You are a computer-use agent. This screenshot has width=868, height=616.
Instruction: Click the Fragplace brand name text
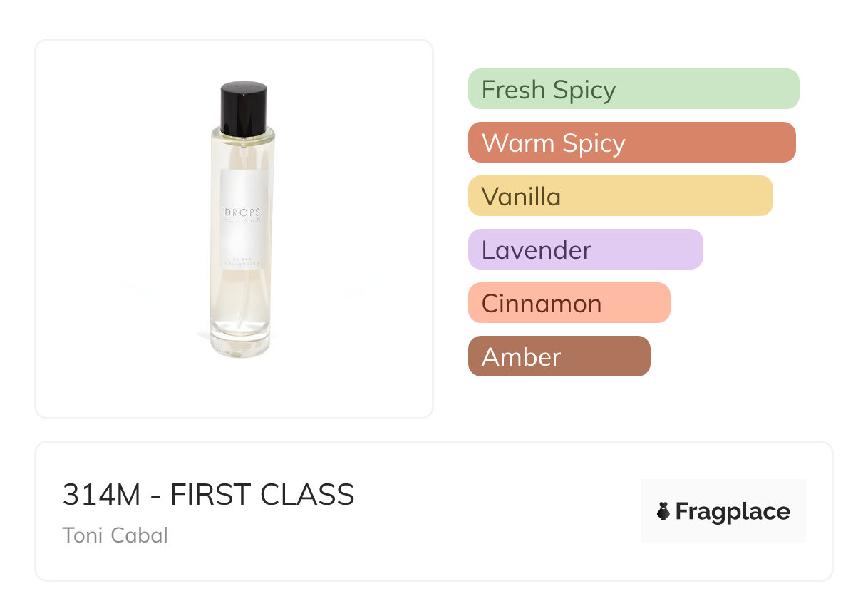point(733,511)
